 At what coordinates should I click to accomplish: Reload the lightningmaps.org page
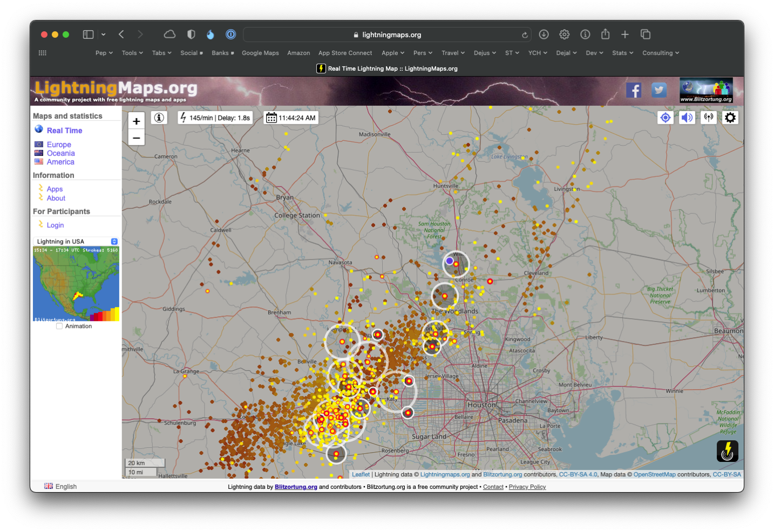coord(525,35)
